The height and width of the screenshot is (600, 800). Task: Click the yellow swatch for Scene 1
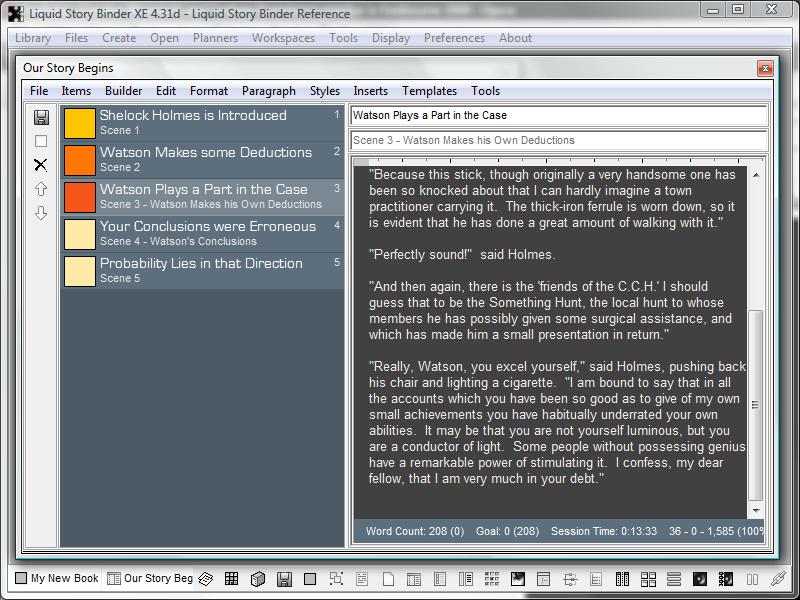pos(79,123)
